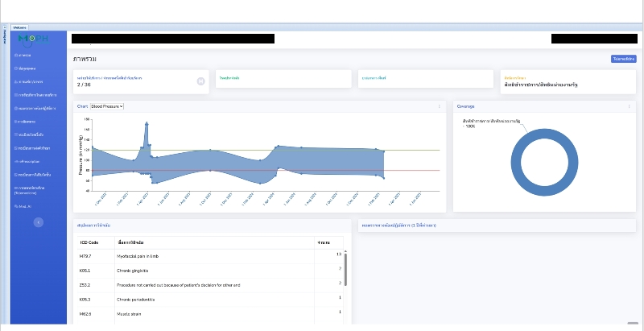
Task: Collapse the sidebar with the round chevron button
Action: click(x=38, y=222)
